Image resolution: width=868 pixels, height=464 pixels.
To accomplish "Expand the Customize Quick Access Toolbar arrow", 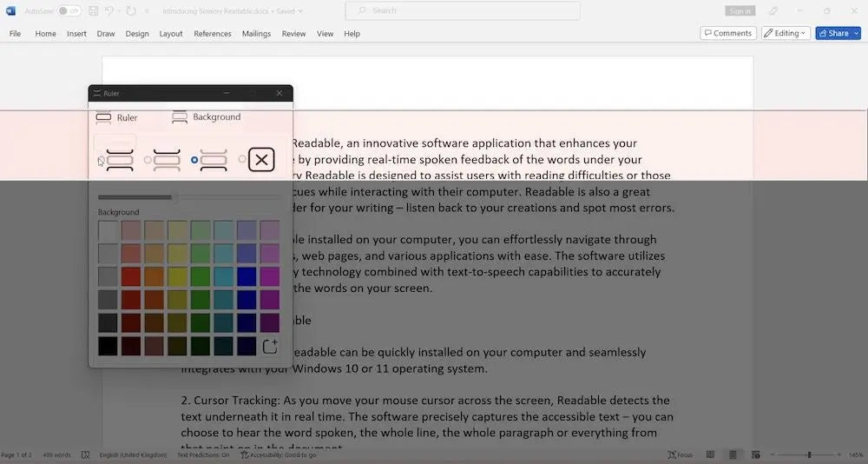I will (x=147, y=10).
